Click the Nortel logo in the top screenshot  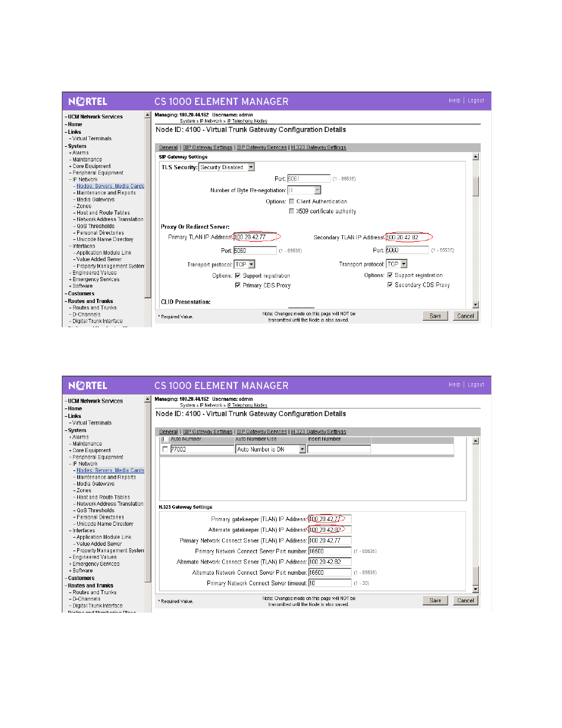pos(88,101)
